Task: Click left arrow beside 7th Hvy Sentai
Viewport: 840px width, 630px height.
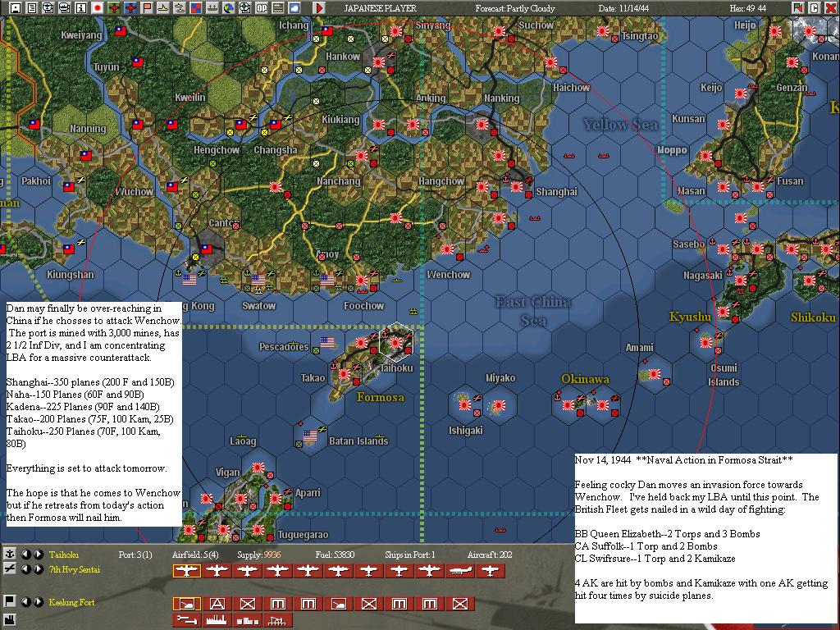Action: [x=25, y=569]
